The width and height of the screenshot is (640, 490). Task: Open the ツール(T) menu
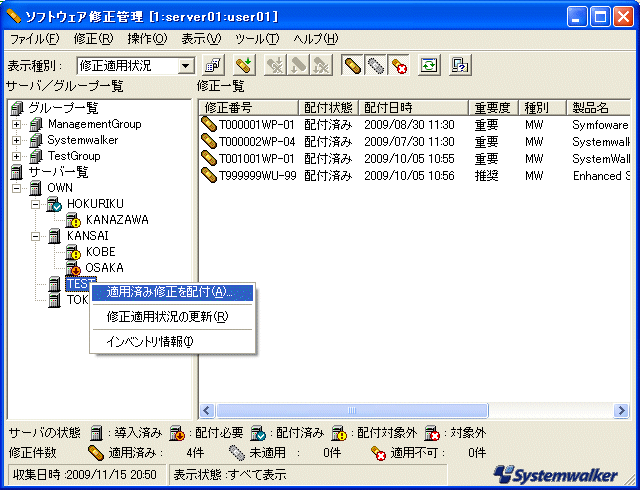(257, 39)
